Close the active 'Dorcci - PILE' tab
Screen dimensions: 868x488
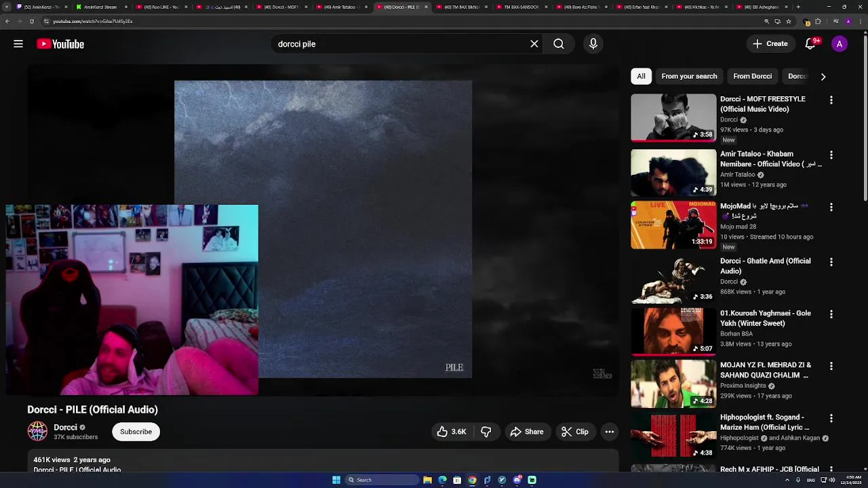[427, 7]
